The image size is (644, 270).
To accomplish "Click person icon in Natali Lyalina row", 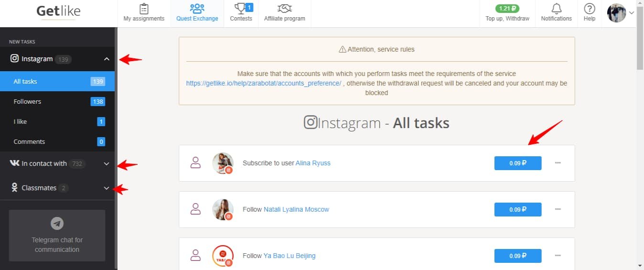I will point(195,209).
